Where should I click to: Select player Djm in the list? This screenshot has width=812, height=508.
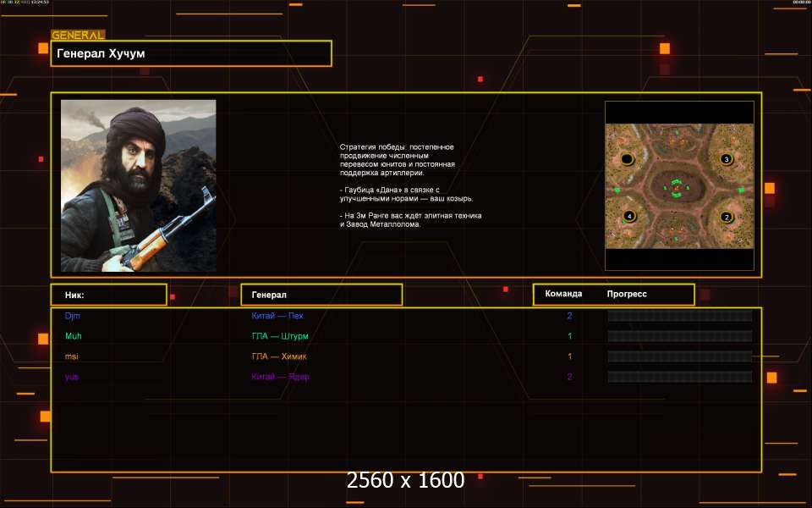73,316
